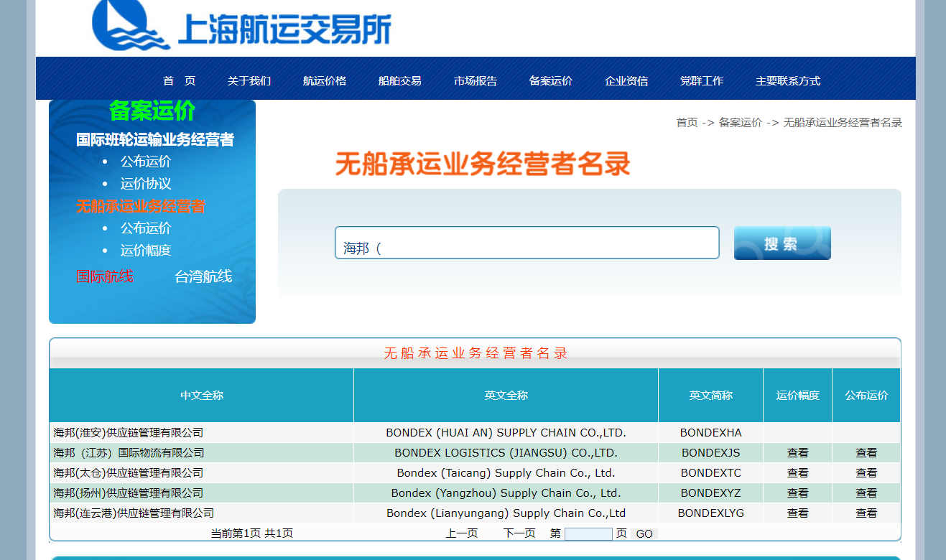This screenshot has width=946, height=560.
Task: Open the 市场报告 menu item
Action: coord(475,81)
